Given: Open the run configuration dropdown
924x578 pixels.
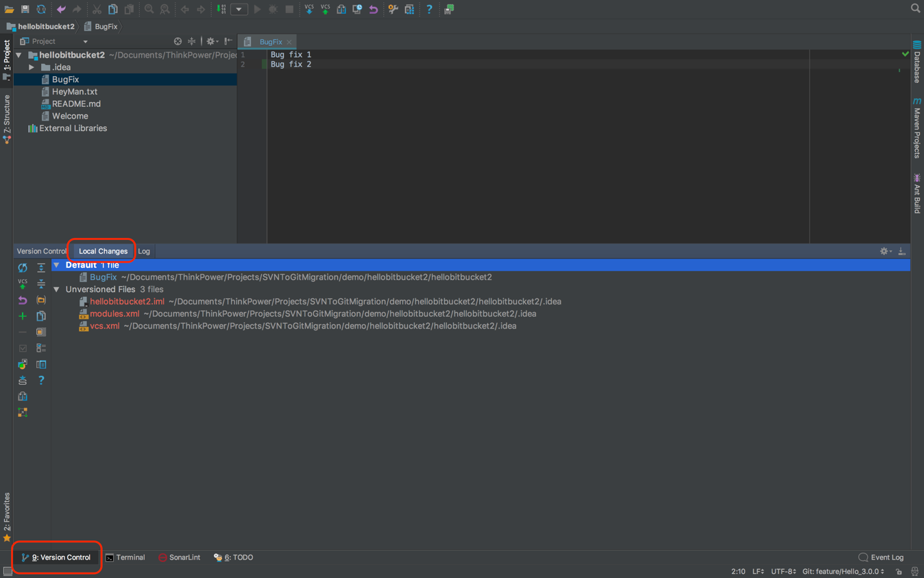Looking at the screenshot, I should click(239, 10).
